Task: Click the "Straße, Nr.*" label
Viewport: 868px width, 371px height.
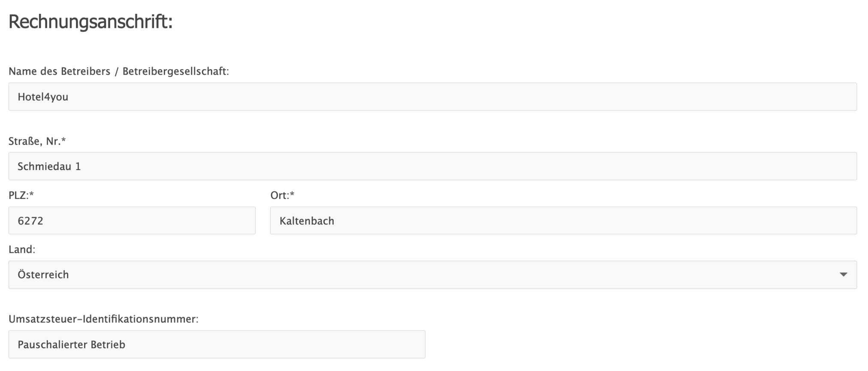Action: click(37, 141)
